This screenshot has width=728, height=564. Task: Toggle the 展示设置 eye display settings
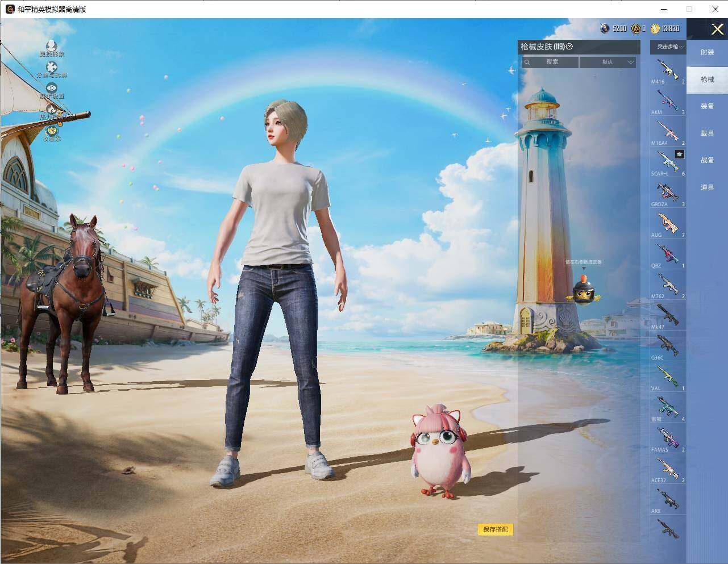(52, 88)
